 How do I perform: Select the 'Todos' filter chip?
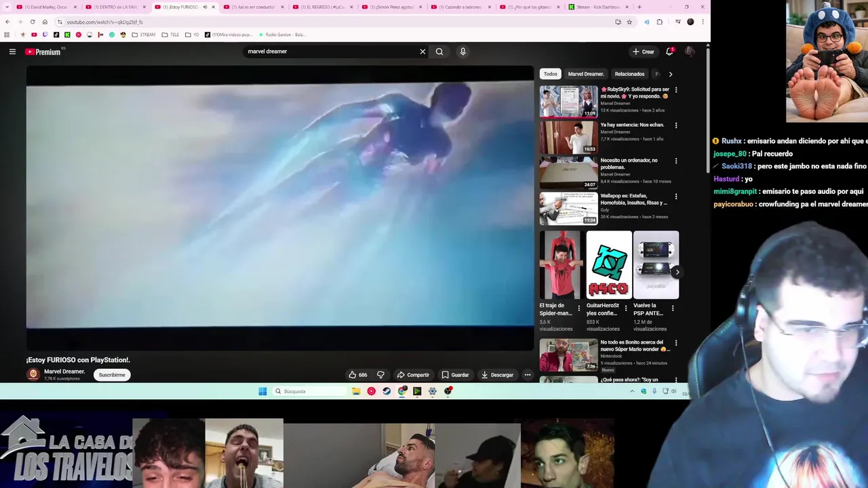(x=550, y=74)
